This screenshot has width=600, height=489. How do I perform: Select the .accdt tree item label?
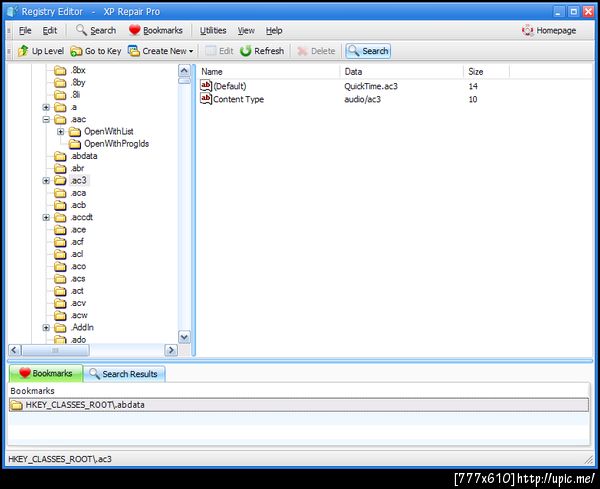coord(82,217)
